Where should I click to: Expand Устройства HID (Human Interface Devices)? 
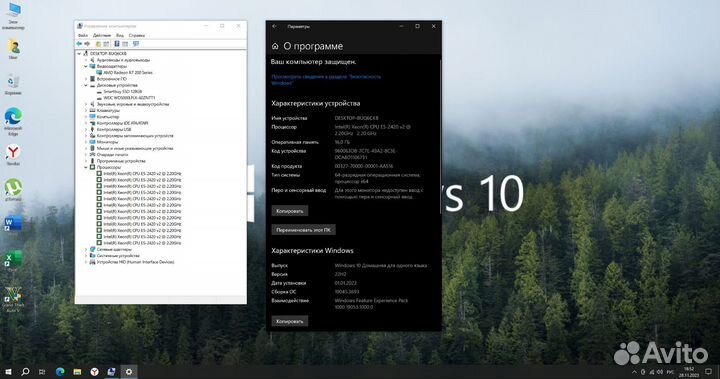pyautogui.click(x=86, y=262)
